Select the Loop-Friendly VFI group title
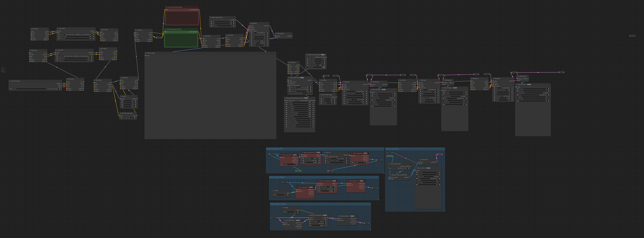The width and height of the screenshot is (644, 238). click(x=275, y=149)
